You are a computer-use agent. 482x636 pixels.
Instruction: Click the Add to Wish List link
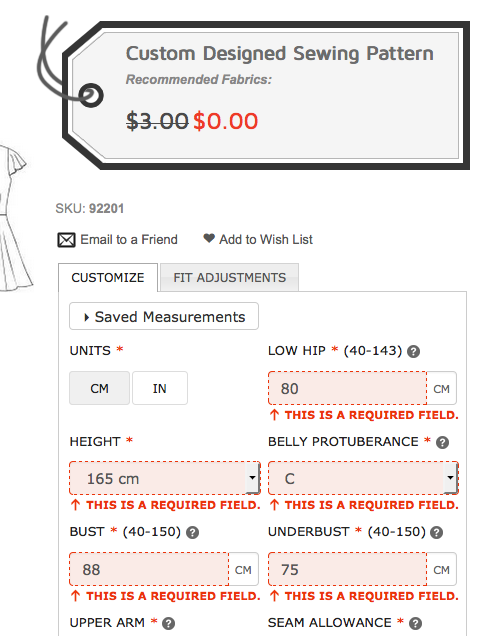[x=266, y=240]
